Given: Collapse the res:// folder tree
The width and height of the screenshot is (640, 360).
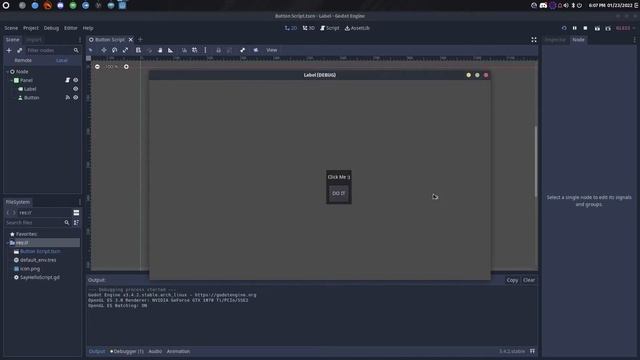Looking at the screenshot, I should click(7, 242).
